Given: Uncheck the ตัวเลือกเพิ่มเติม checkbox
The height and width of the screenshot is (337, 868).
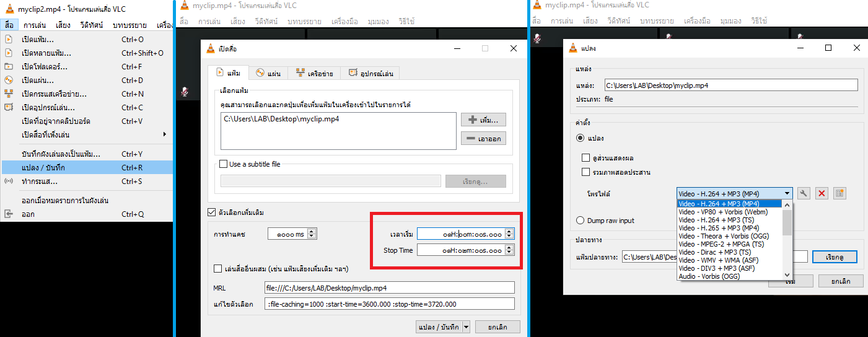Looking at the screenshot, I should (212, 213).
